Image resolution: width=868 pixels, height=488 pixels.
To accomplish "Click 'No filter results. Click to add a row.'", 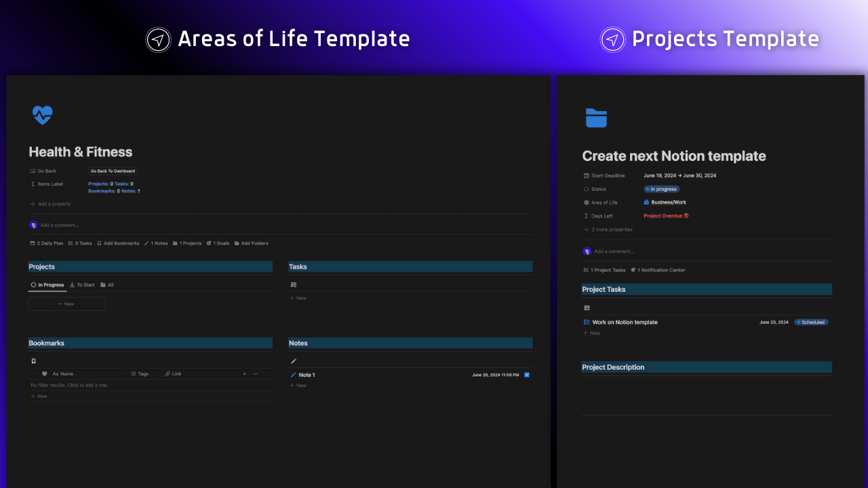I will point(69,385).
